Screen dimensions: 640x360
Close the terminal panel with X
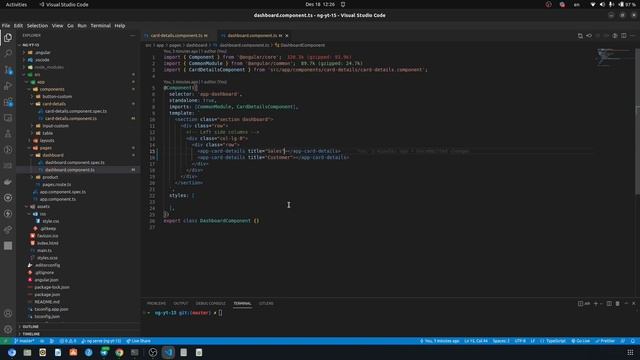click(633, 303)
